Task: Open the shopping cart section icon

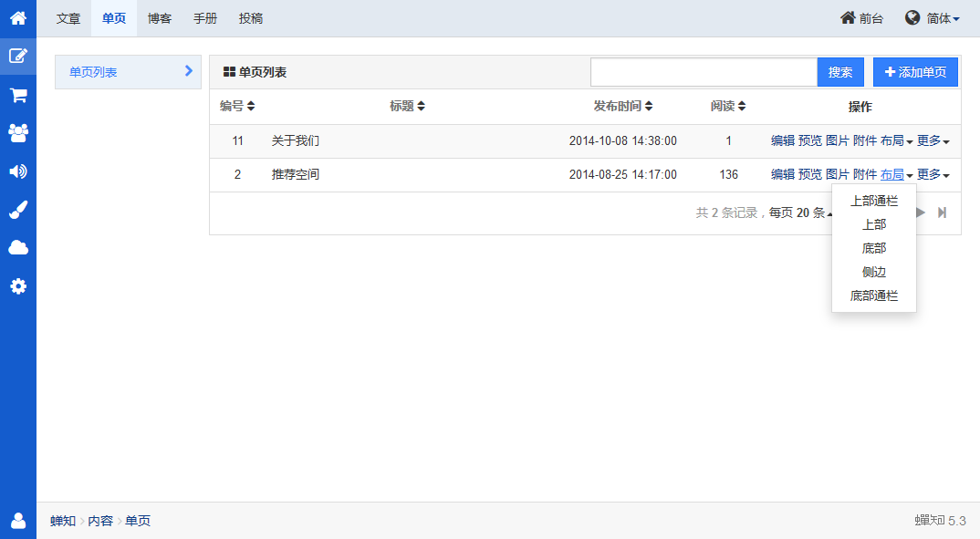Action: click(x=18, y=95)
